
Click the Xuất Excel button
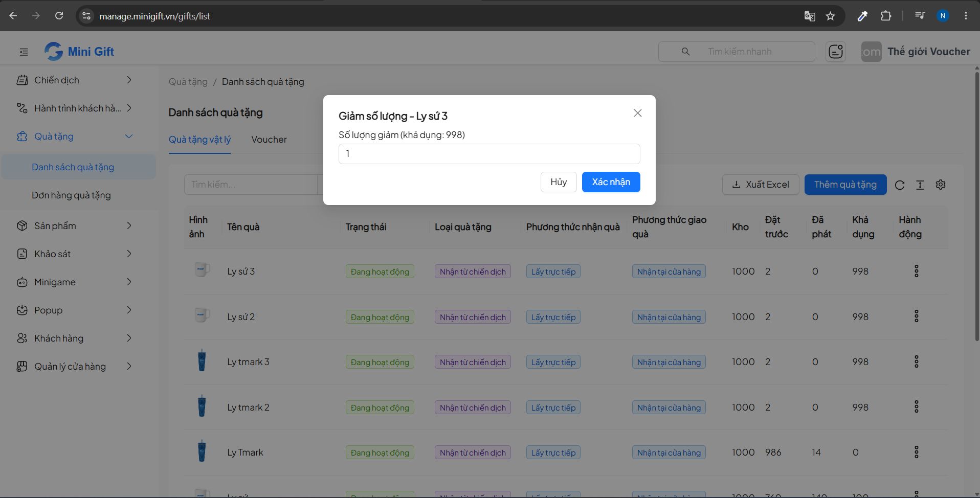(761, 185)
